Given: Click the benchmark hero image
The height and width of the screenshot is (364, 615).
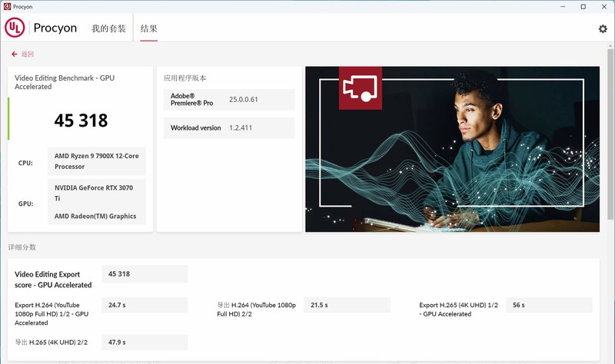Looking at the screenshot, I should pos(452,149).
